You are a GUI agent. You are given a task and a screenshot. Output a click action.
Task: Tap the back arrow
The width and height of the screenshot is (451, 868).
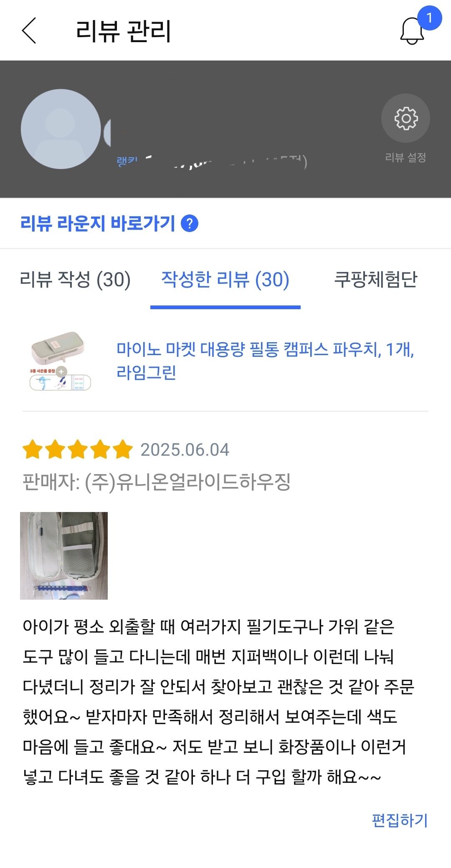[x=29, y=30]
